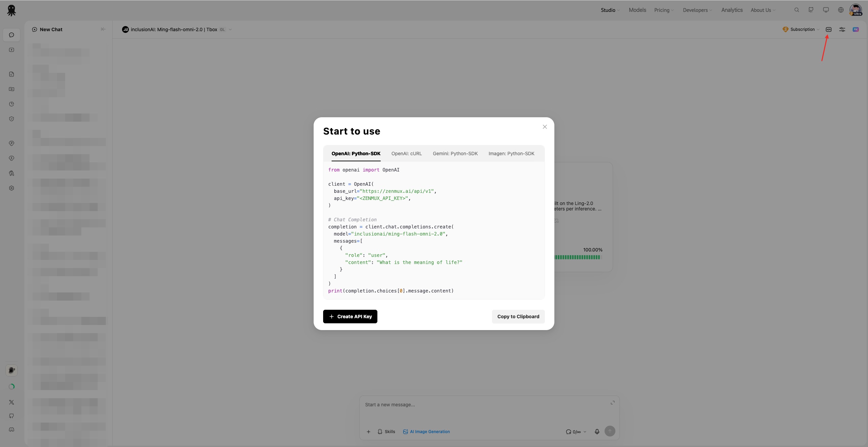Expand the message input box
The width and height of the screenshot is (868, 447).
pos(613,403)
